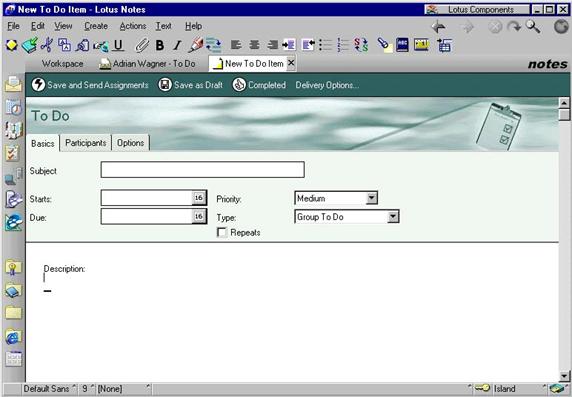This screenshot has width=572, height=397.
Task: Click the insert table toolbar icon
Action: 444,45
